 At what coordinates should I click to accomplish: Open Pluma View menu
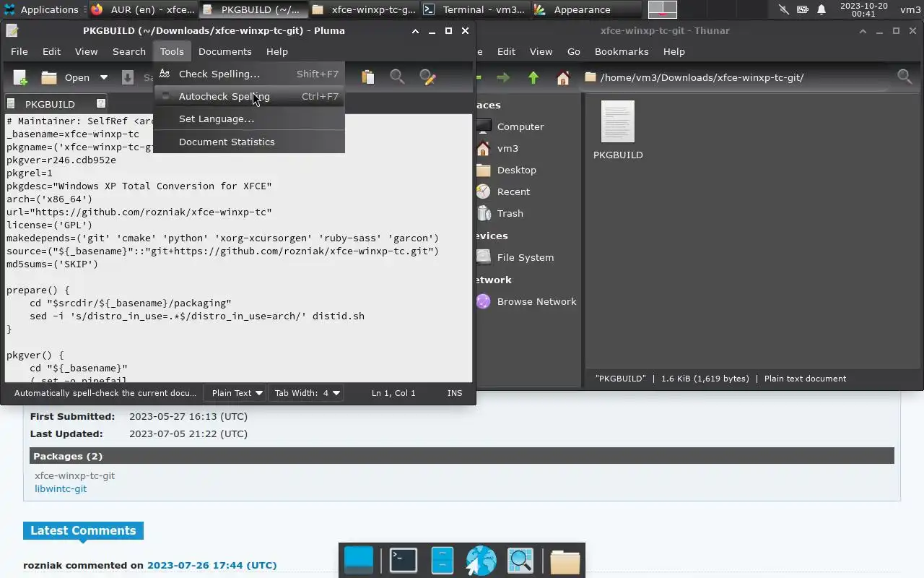tap(86, 51)
